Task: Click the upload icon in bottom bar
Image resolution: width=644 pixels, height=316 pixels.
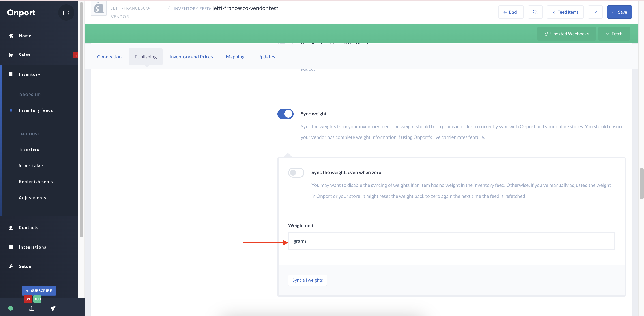Action: click(x=32, y=308)
